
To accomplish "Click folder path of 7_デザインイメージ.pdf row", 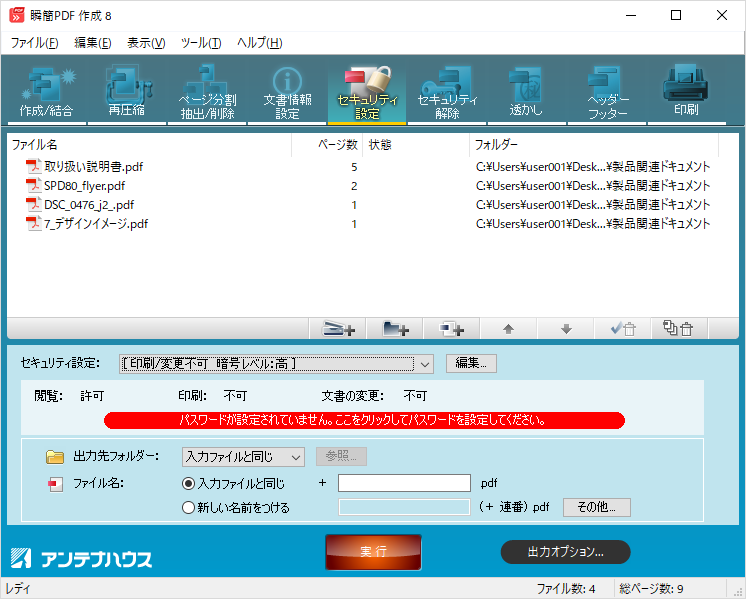I will point(593,224).
